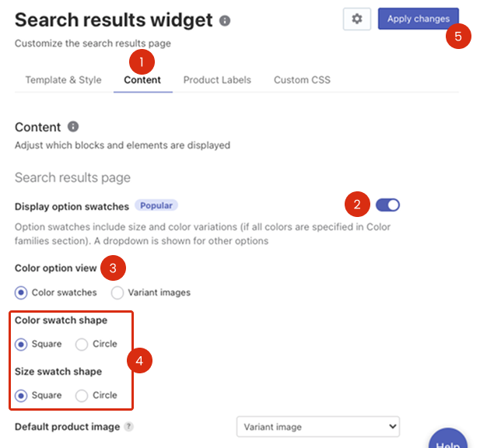Click help icon beside Default product image
480x448 pixels.
pos(128,427)
